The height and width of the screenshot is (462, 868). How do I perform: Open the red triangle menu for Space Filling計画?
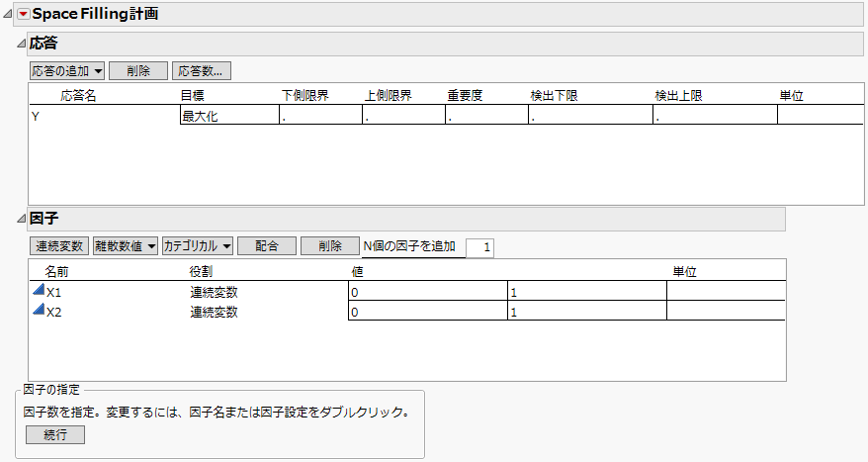click(23, 15)
